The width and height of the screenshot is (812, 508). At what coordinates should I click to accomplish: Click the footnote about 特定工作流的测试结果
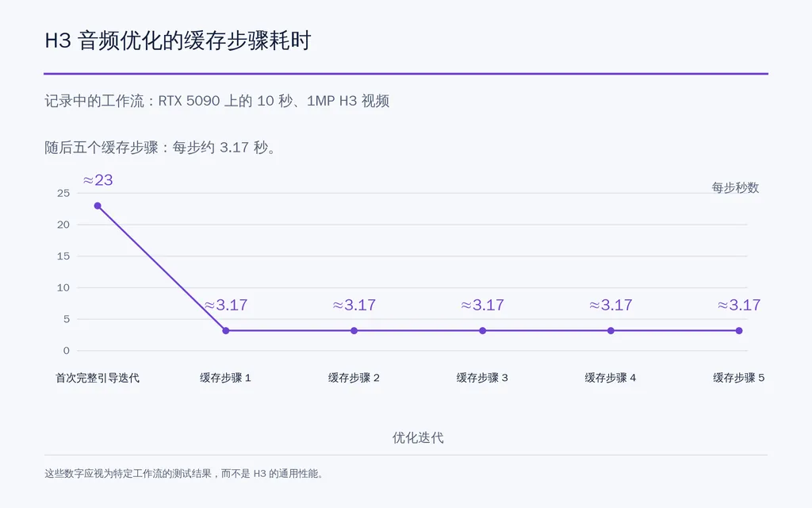184,474
